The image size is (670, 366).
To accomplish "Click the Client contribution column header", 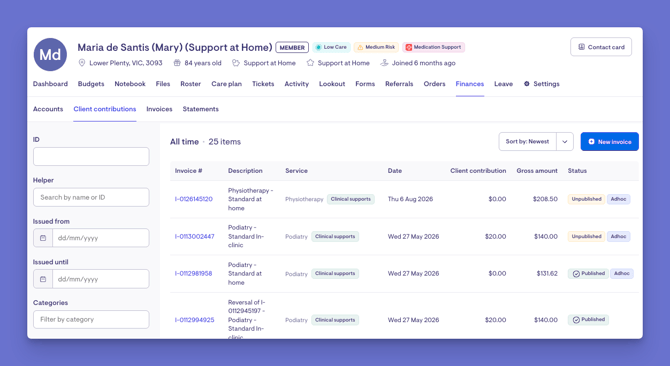I will 478,170.
